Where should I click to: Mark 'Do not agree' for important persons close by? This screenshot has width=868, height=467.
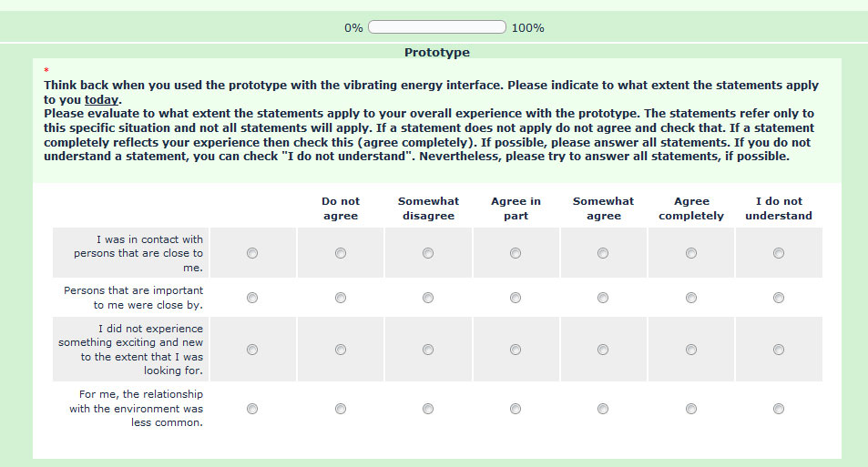341,298
